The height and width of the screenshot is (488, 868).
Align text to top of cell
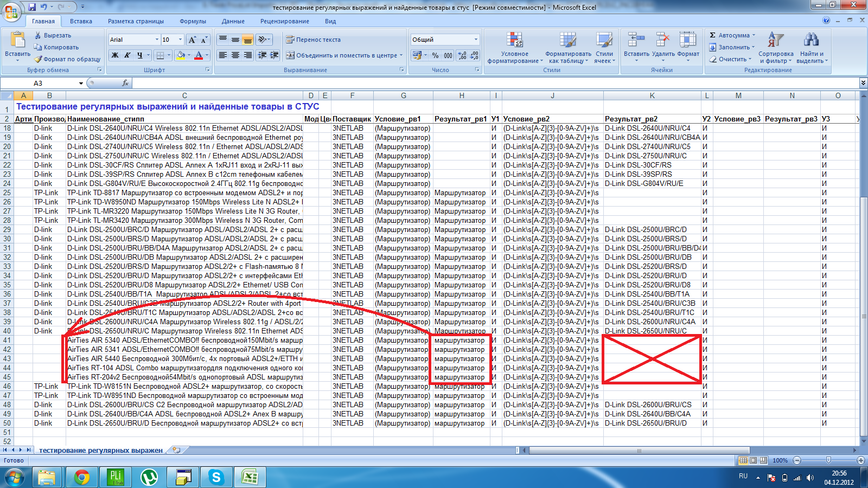pos(222,40)
